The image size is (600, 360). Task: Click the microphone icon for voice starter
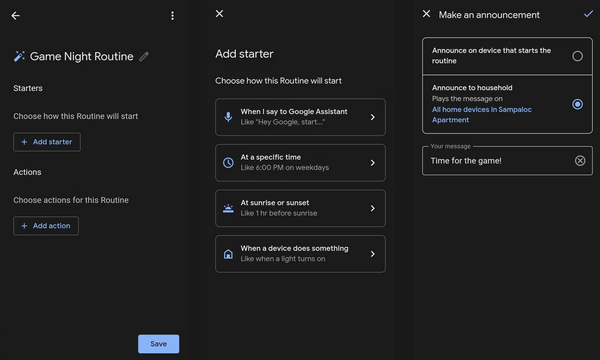point(228,117)
